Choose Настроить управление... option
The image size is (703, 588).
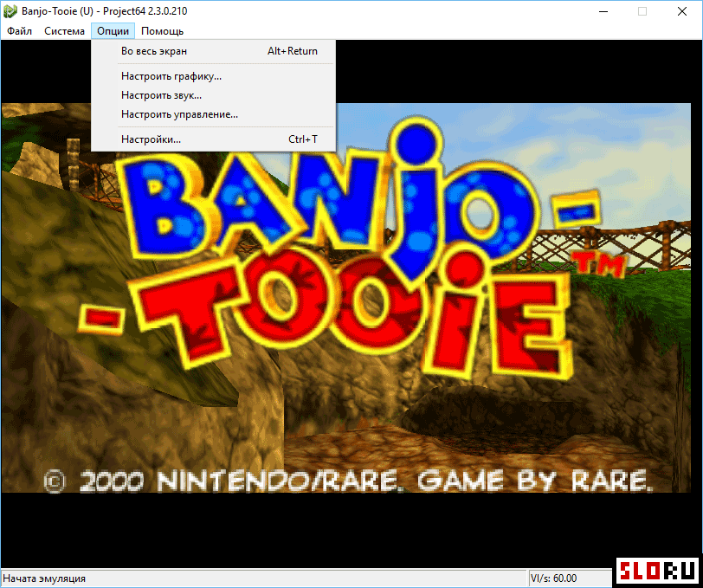pos(213,114)
